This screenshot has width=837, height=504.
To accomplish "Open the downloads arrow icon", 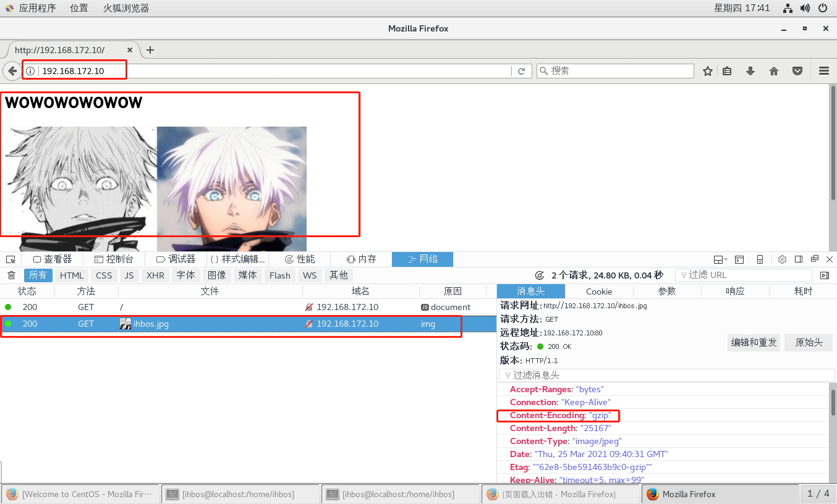I will [750, 71].
